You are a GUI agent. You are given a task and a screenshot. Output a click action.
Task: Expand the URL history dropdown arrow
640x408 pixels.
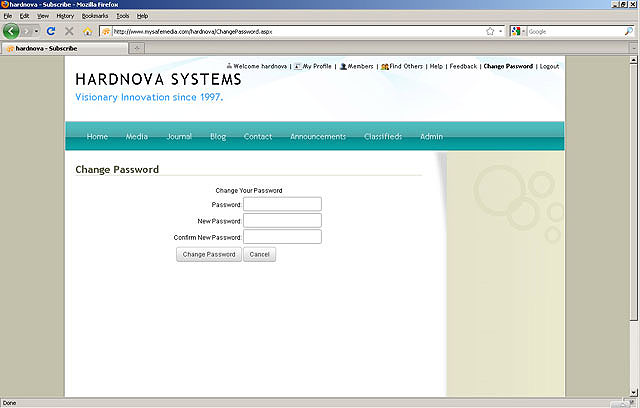click(x=501, y=31)
